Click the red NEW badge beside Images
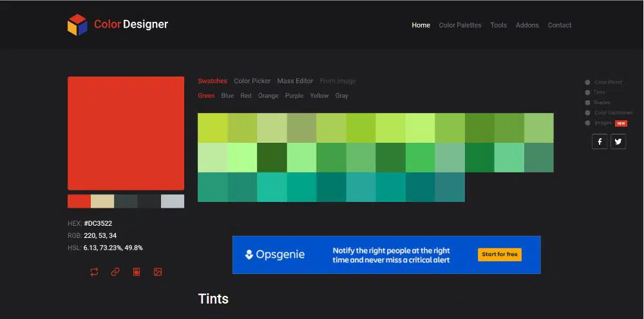The height and width of the screenshot is (319, 644). pos(621,123)
